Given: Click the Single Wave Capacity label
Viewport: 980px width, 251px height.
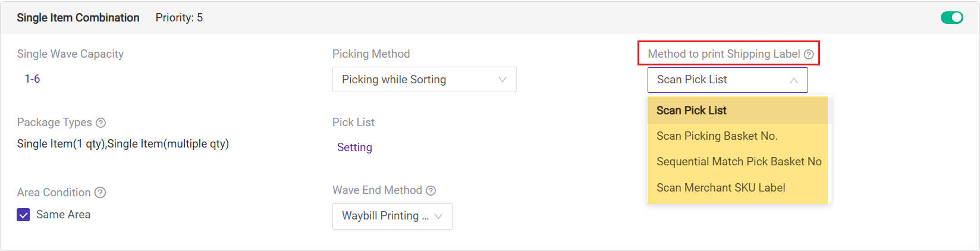Looking at the screenshot, I should pyautogui.click(x=70, y=54).
